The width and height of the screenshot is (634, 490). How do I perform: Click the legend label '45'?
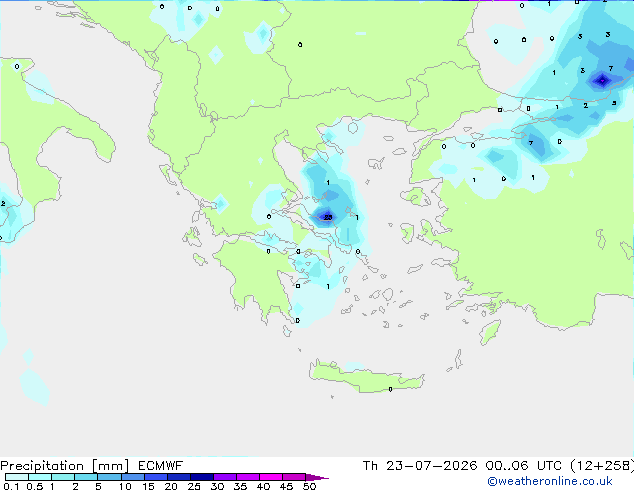(286, 486)
